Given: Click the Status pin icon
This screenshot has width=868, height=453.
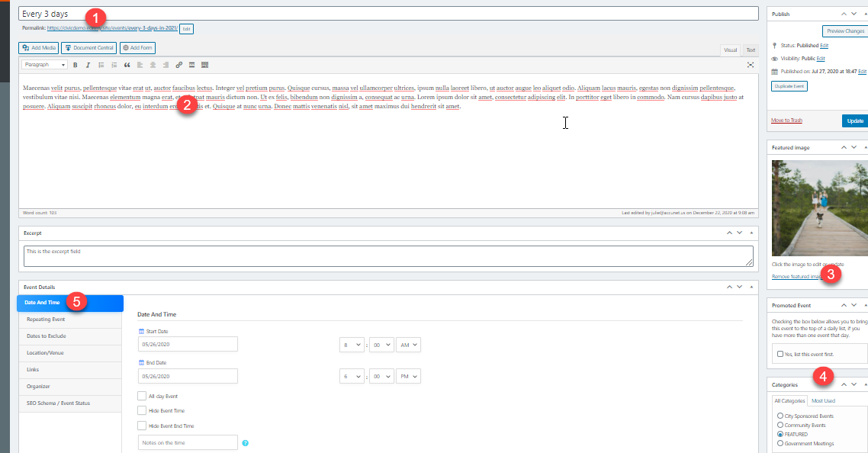Looking at the screenshot, I should pos(774,46).
